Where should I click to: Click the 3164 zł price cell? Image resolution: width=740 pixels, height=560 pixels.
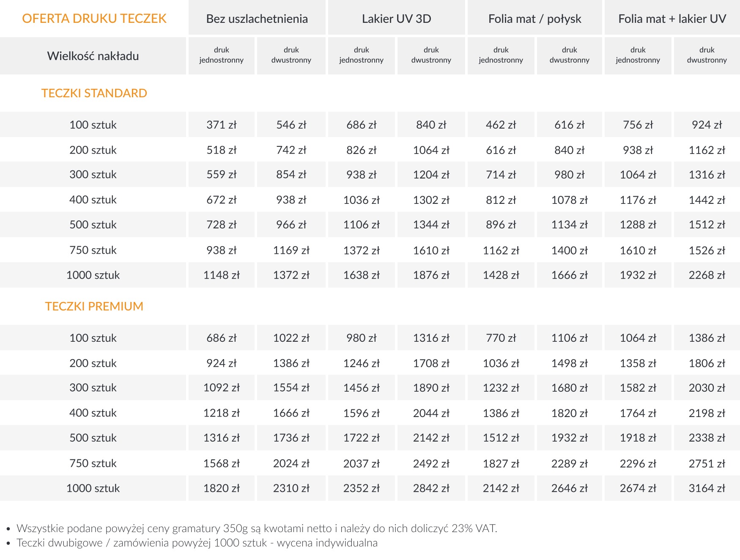pyautogui.click(x=707, y=488)
